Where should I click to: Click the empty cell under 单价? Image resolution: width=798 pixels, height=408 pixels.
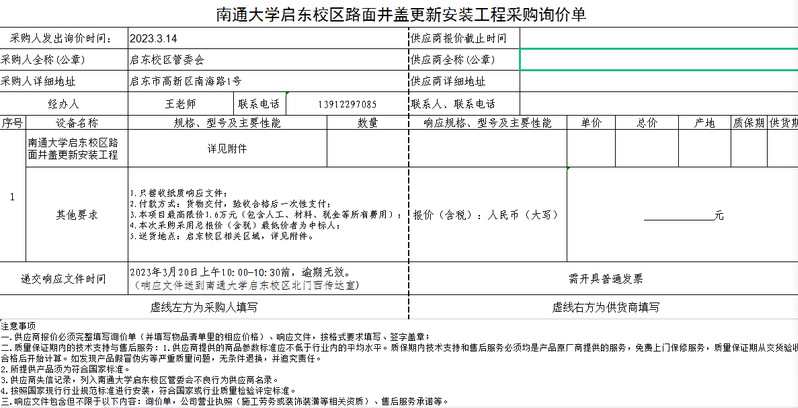[591, 149]
